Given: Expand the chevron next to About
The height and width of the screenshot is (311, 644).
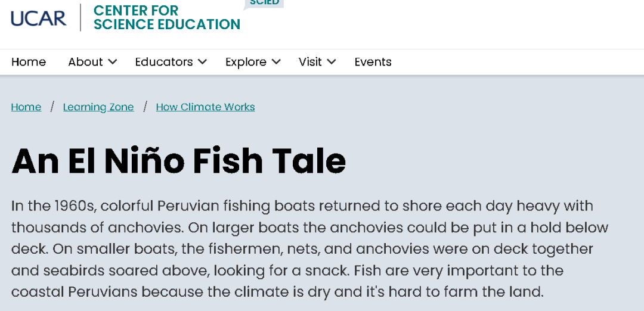Looking at the screenshot, I should (113, 62).
